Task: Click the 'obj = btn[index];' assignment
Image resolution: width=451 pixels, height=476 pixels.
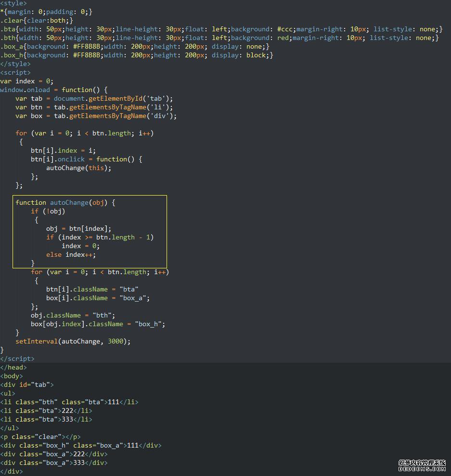Action: (78, 228)
